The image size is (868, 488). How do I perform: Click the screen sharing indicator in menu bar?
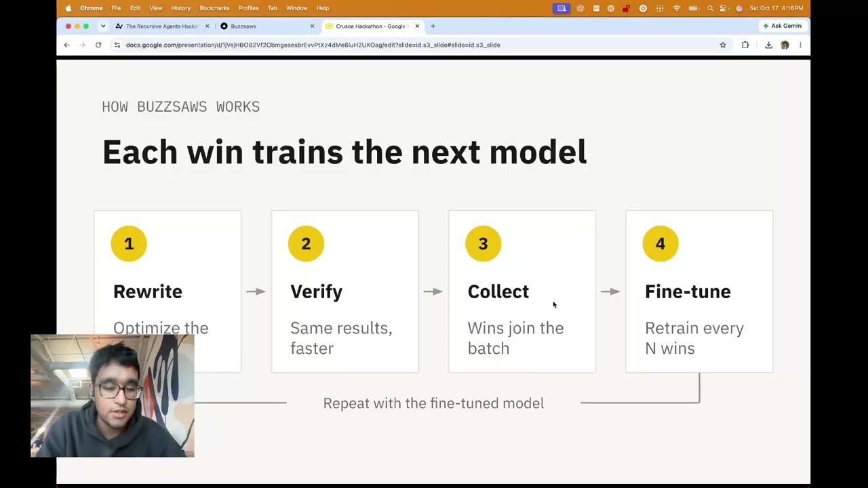[561, 8]
